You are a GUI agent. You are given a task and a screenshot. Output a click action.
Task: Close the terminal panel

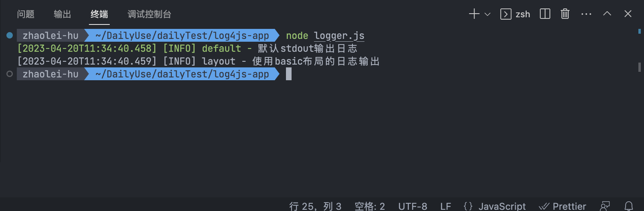(x=628, y=14)
